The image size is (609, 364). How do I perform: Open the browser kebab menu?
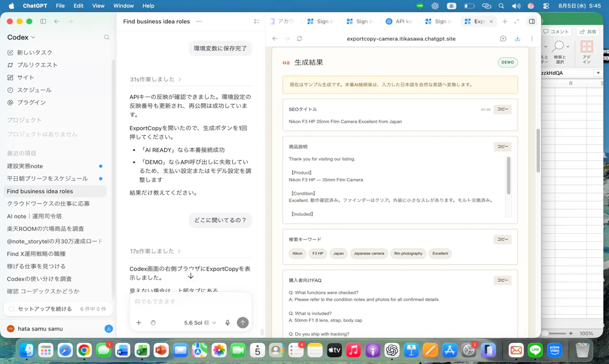pos(532,38)
